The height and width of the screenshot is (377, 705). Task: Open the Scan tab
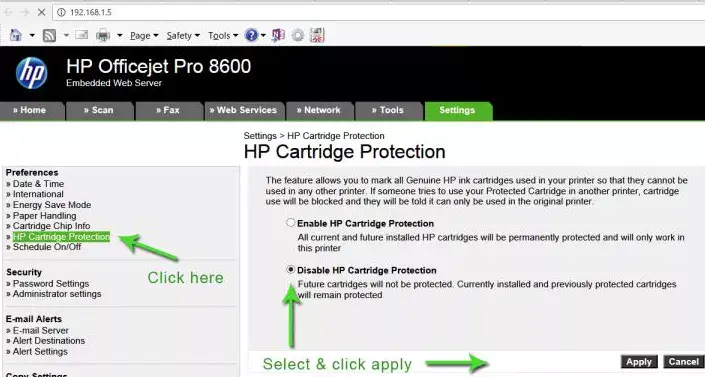click(x=100, y=111)
